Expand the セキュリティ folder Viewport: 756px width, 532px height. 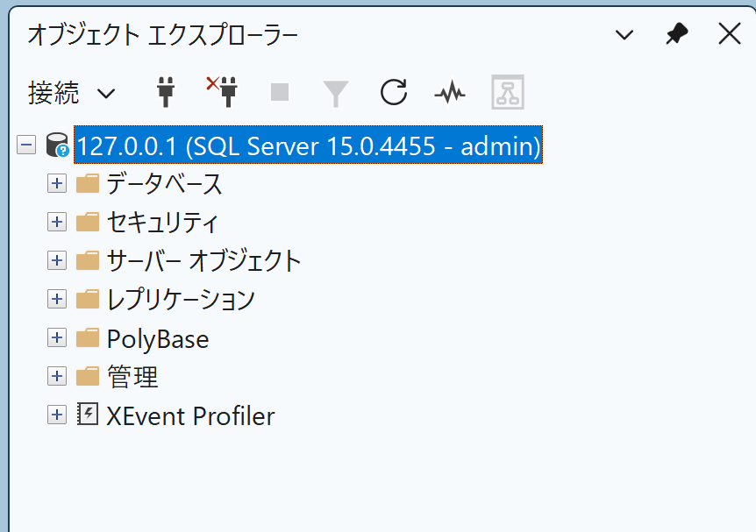coord(57,222)
